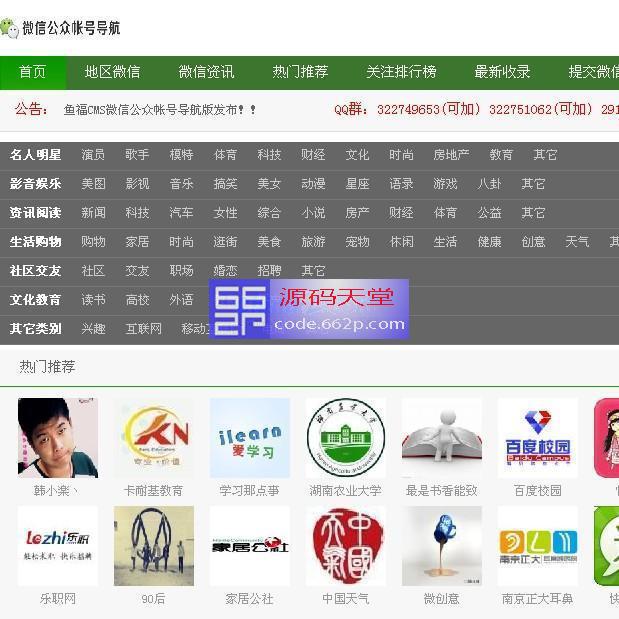619x619 pixels.
Task: Click 兴趣 under 其它类别
Action: click(93, 328)
